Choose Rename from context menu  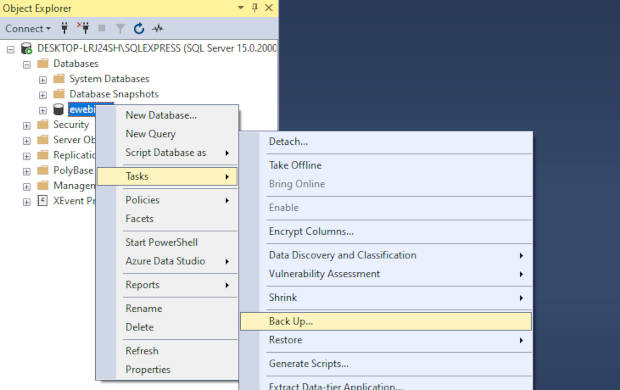point(167,309)
